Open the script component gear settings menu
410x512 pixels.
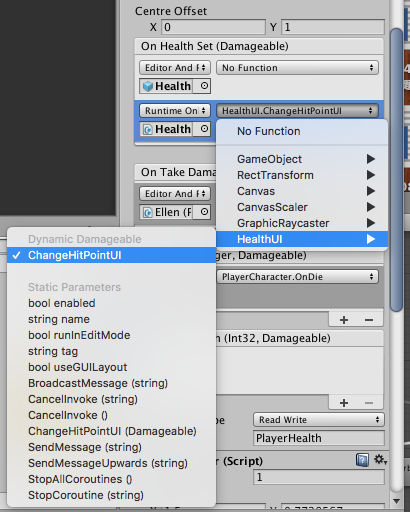click(380, 460)
